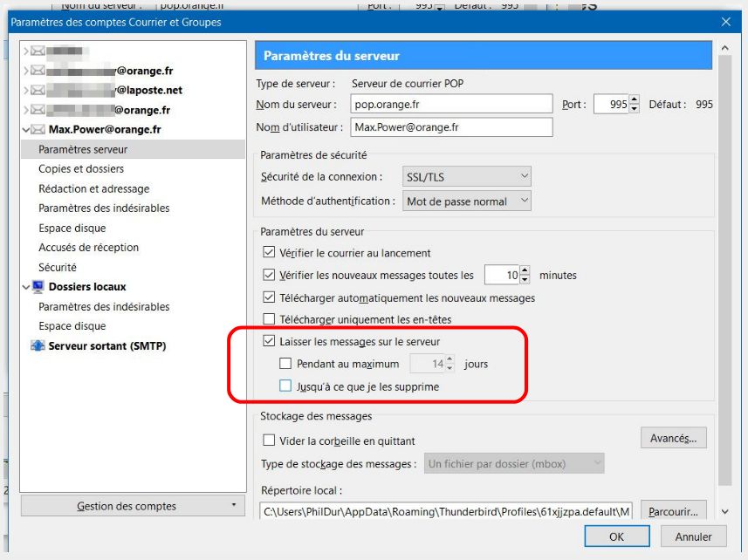
Task: Open Accusés de réception settings
Action: point(89,248)
